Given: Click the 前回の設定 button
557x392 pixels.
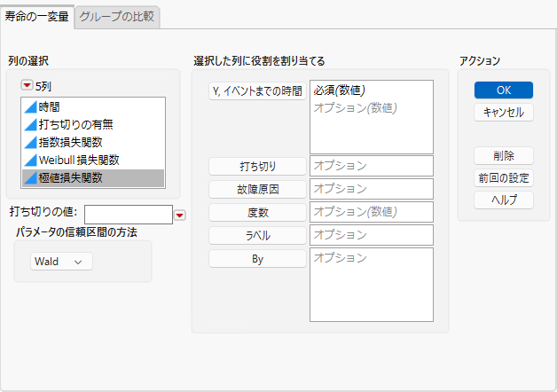Looking at the screenshot, I should click(x=504, y=178).
